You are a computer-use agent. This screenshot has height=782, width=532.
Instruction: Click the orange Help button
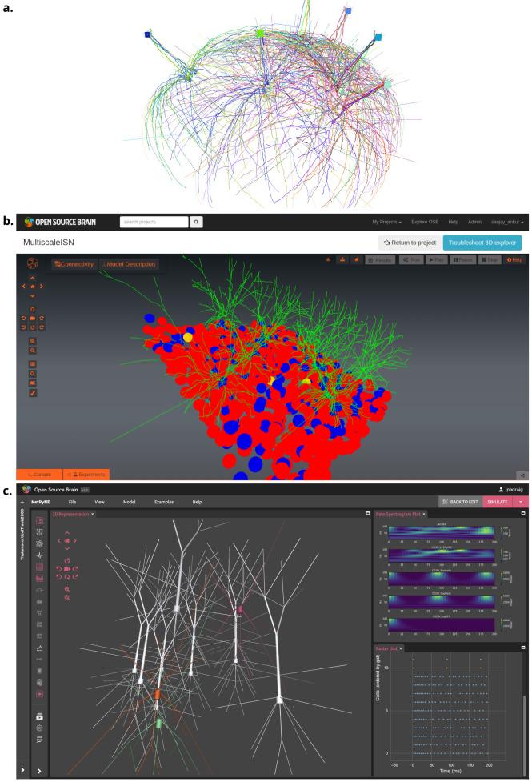click(x=514, y=260)
